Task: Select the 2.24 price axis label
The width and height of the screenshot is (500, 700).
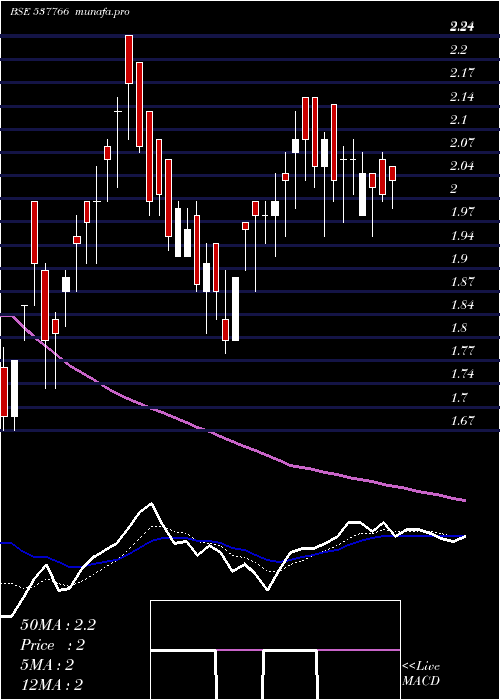Action: coord(462,27)
